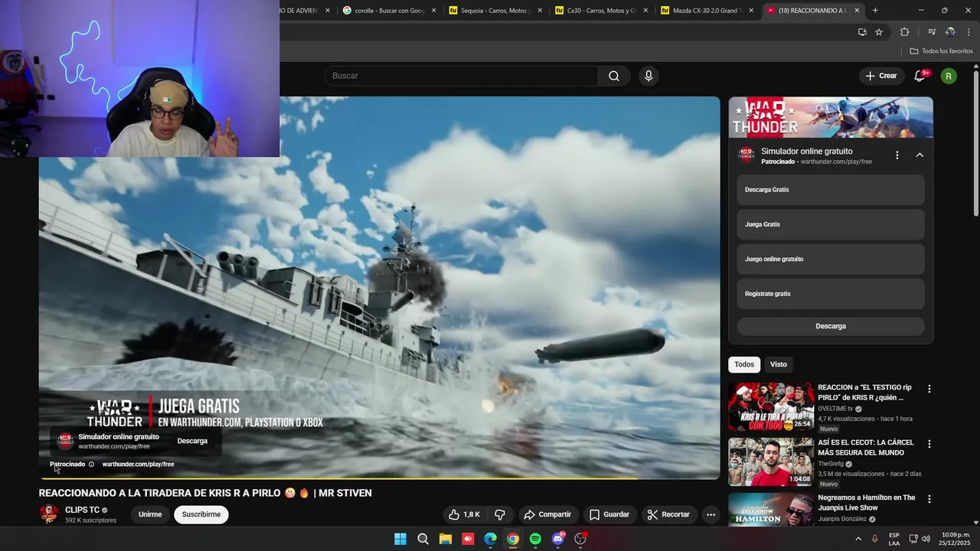980x551 pixels.
Task: Click the YouTube search magnifier button
Action: (613, 76)
